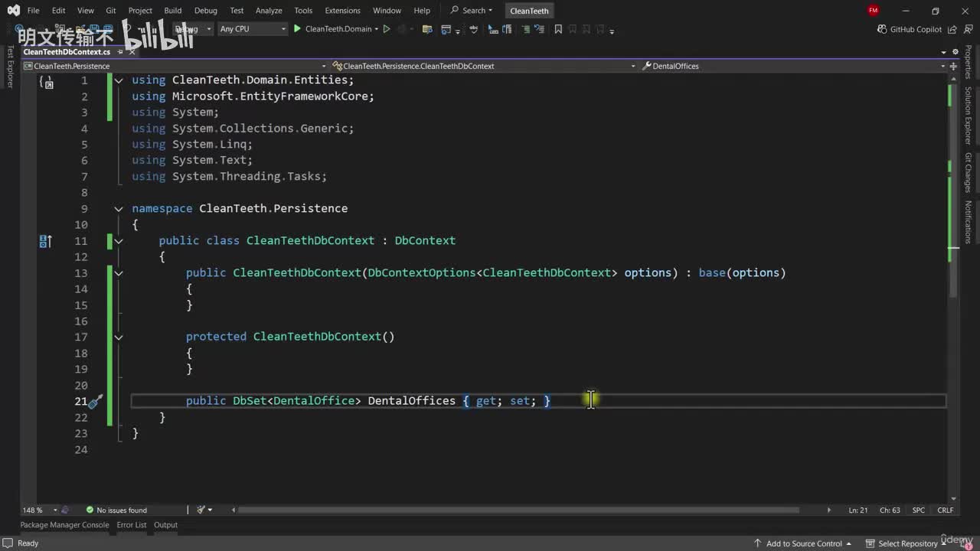Start debugging with green CleanTeeth.Domain play button
980x551 pixels.
tap(298, 29)
